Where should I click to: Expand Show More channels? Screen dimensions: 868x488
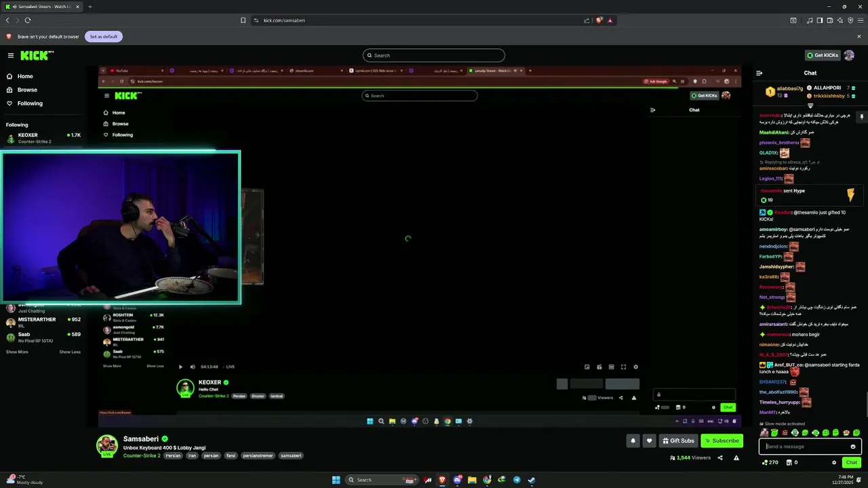click(17, 352)
